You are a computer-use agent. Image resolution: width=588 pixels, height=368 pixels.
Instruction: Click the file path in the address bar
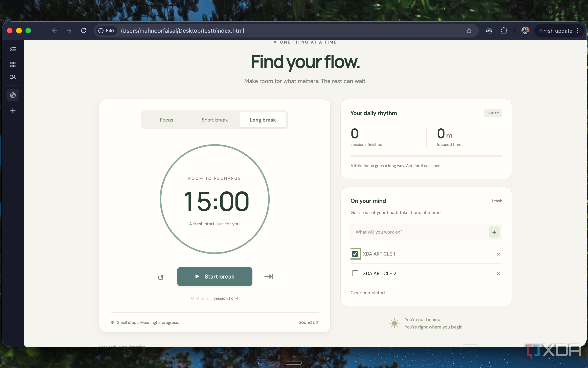[182, 31]
